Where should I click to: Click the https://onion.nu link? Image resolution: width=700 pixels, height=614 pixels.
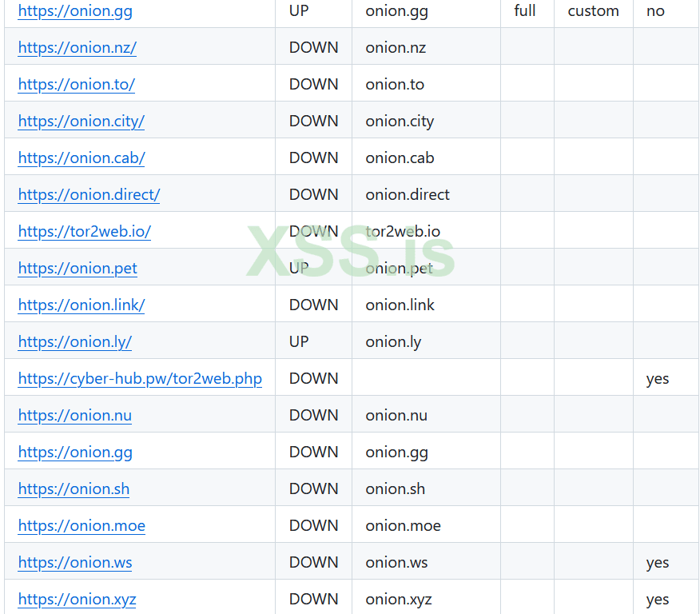click(75, 415)
